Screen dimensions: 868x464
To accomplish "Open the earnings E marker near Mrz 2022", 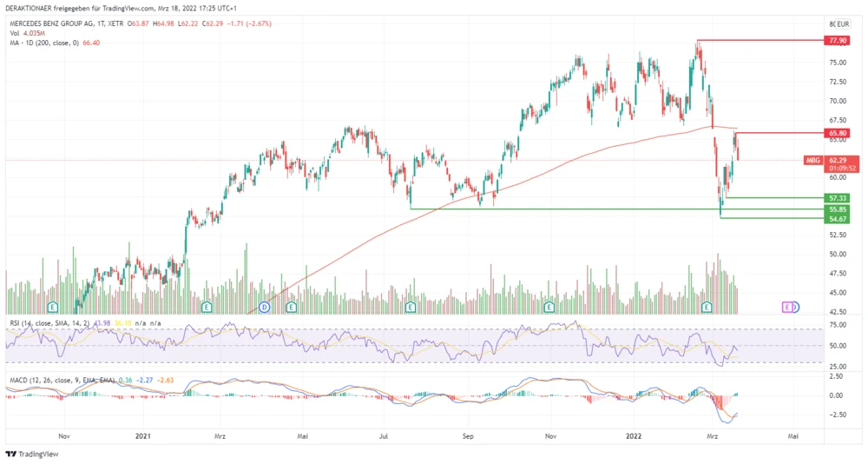I will (x=707, y=307).
